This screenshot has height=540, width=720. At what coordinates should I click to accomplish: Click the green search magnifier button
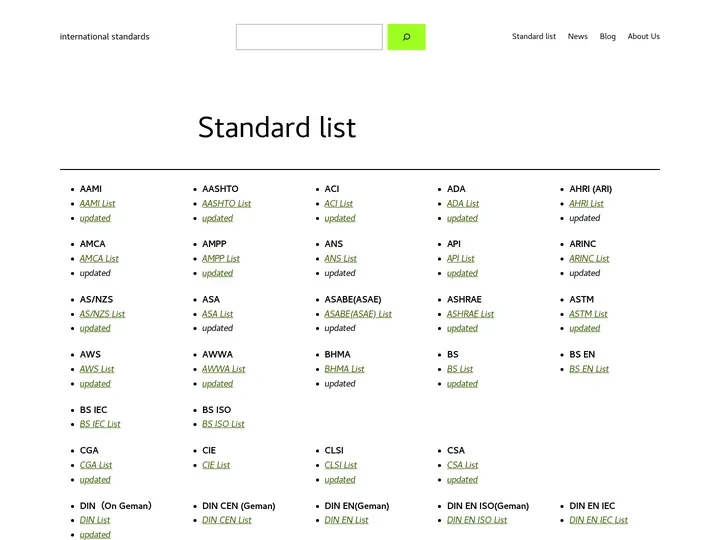(406, 37)
